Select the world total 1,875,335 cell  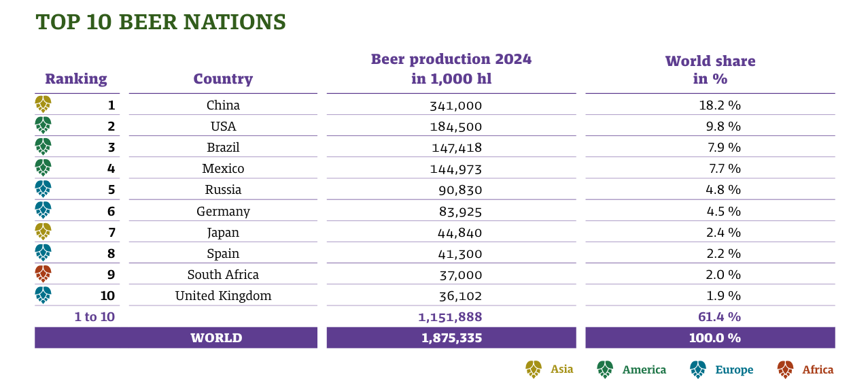tap(451, 337)
